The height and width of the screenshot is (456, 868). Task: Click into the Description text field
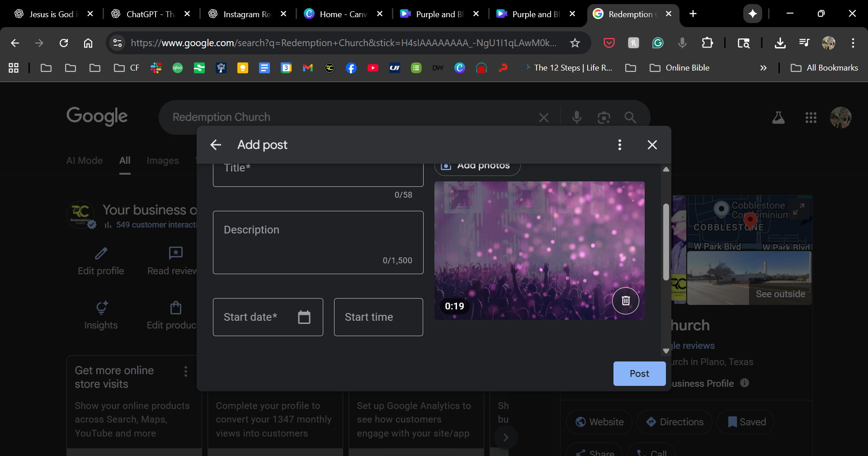[x=318, y=242]
